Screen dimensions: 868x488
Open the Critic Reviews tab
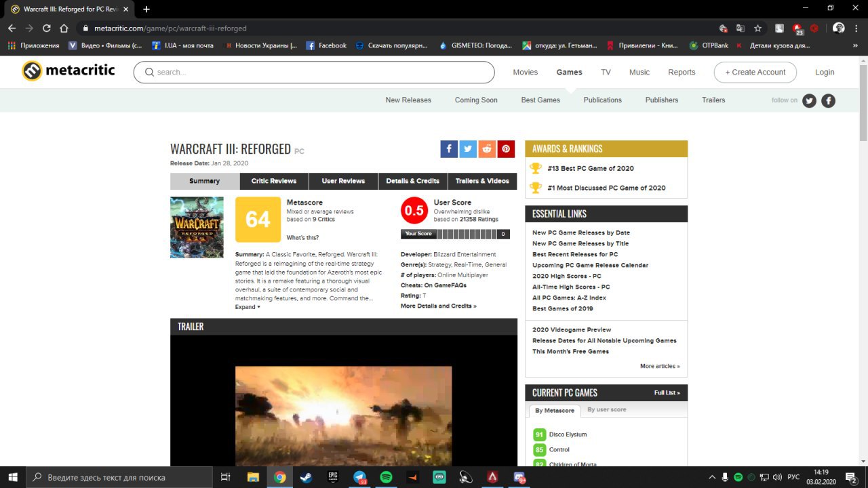pos(274,181)
